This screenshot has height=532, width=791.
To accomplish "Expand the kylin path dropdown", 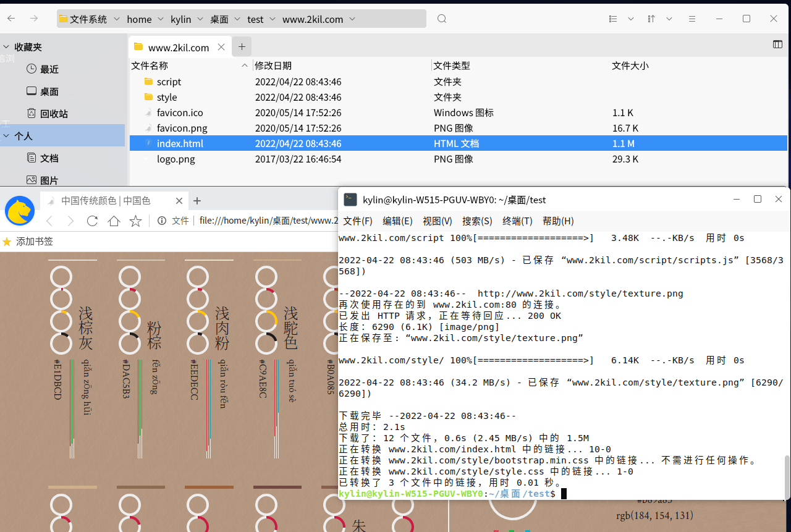I will point(200,19).
